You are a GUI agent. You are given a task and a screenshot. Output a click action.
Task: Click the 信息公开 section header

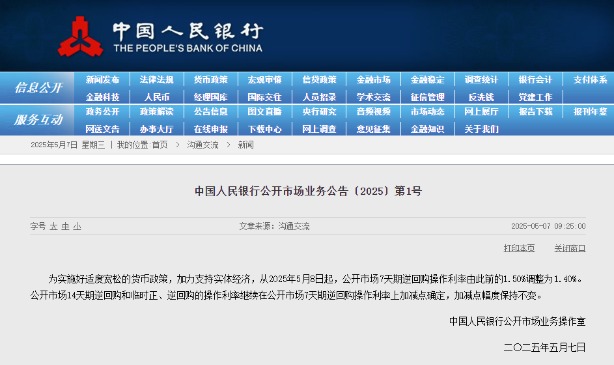tap(38, 88)
